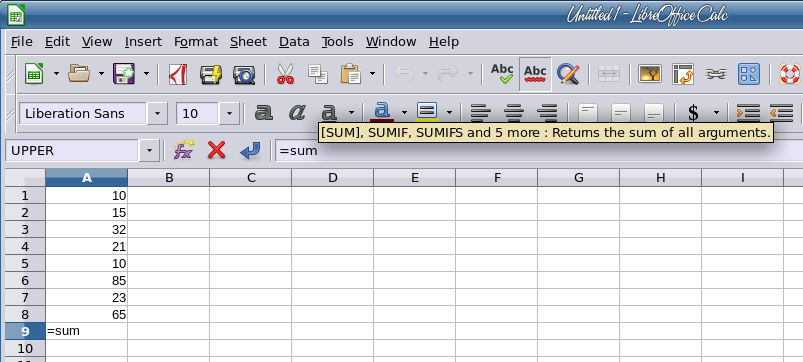This screenshot has width=803, height=362.
Task: Toggle Bold formatting
Action: click(264, 113)
